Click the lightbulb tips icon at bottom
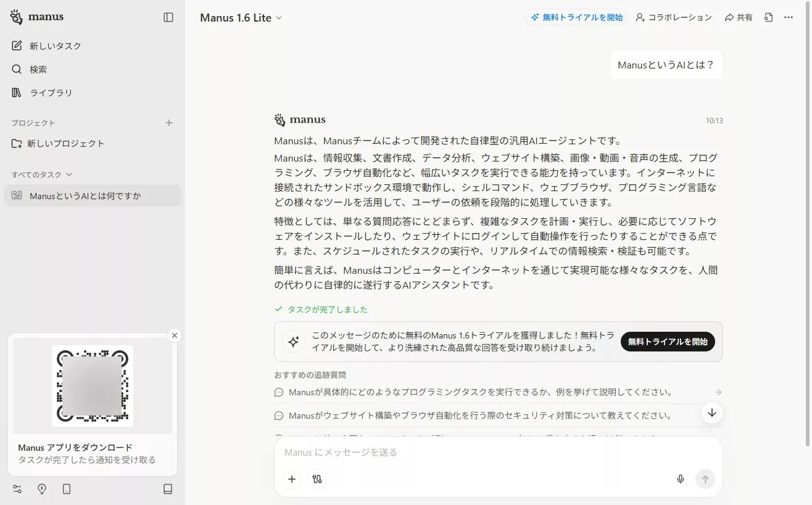Viewport: 812px width, 505px height. tap(41, 489)
